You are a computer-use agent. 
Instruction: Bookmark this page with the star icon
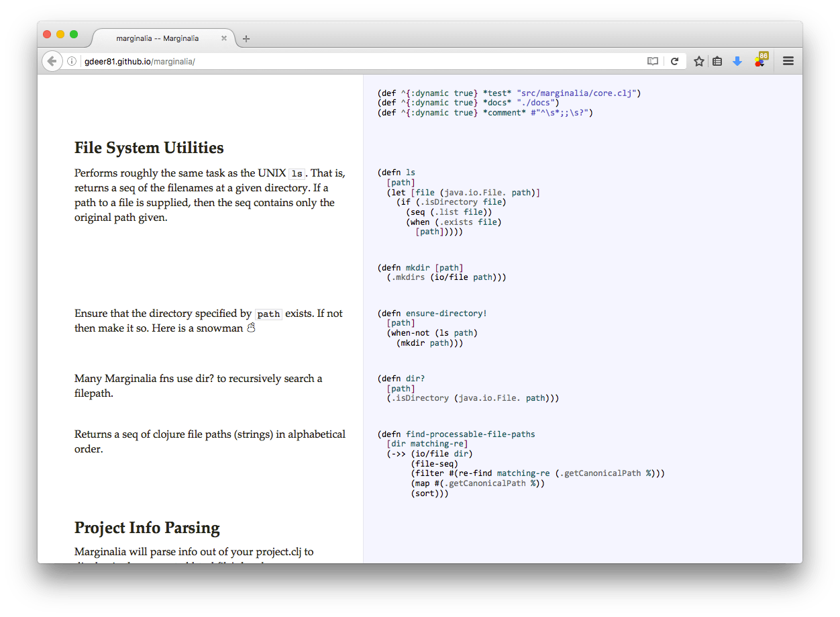click(x=699, y=61)
